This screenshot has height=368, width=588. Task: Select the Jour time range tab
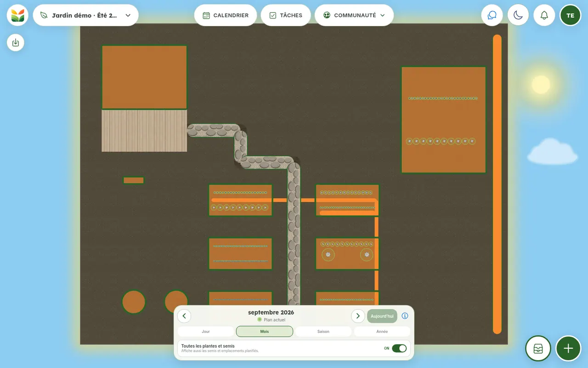[206, 331]
